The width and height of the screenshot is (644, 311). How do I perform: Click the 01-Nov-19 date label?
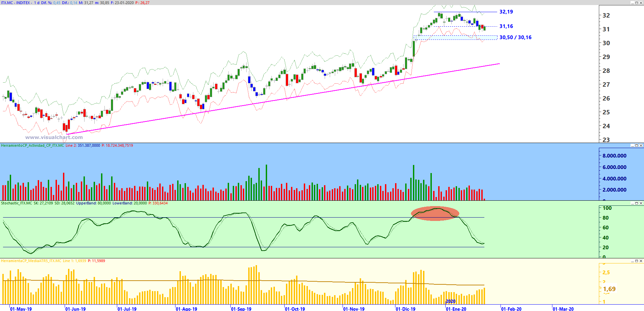pyautogui.click(x=354, y=309)
